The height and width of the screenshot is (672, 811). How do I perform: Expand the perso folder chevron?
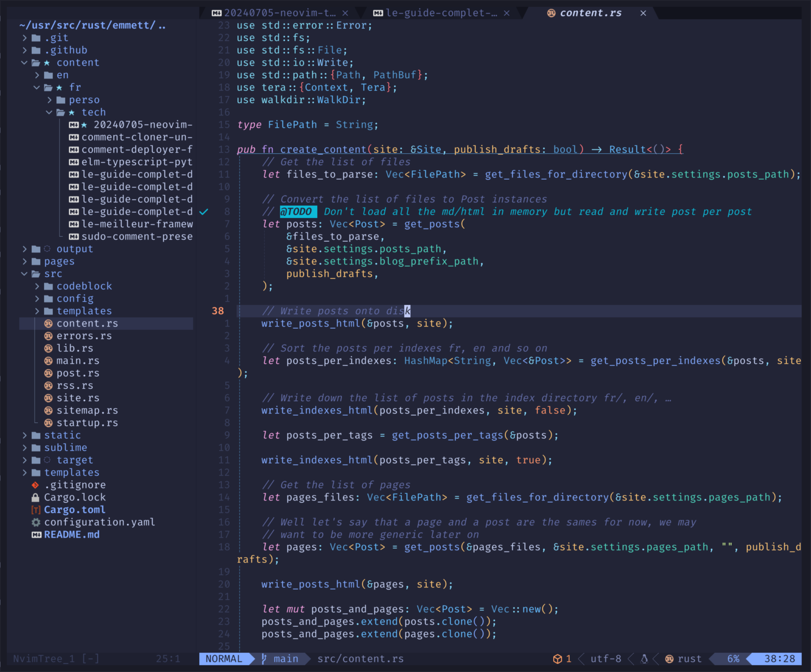[x=49, y=100]
